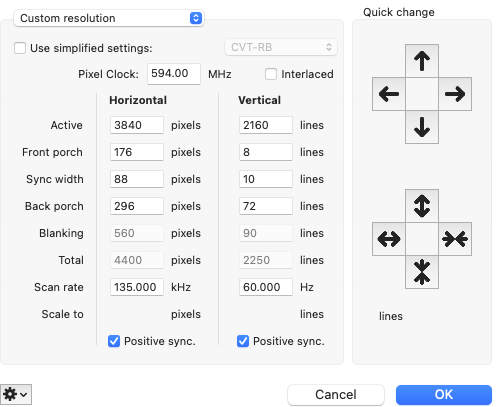Compress image vertically with inward arrows
The image size is (499, 407).
[x=422, y=272]
